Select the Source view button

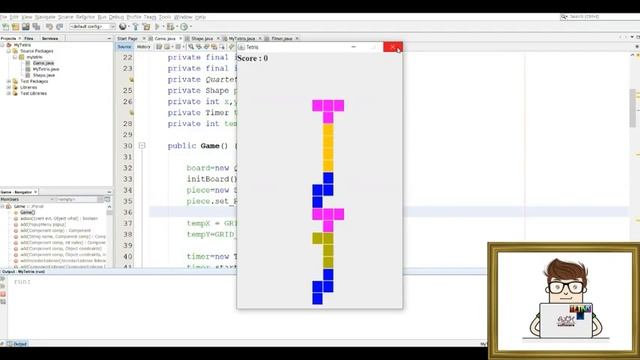coord(124,47)
